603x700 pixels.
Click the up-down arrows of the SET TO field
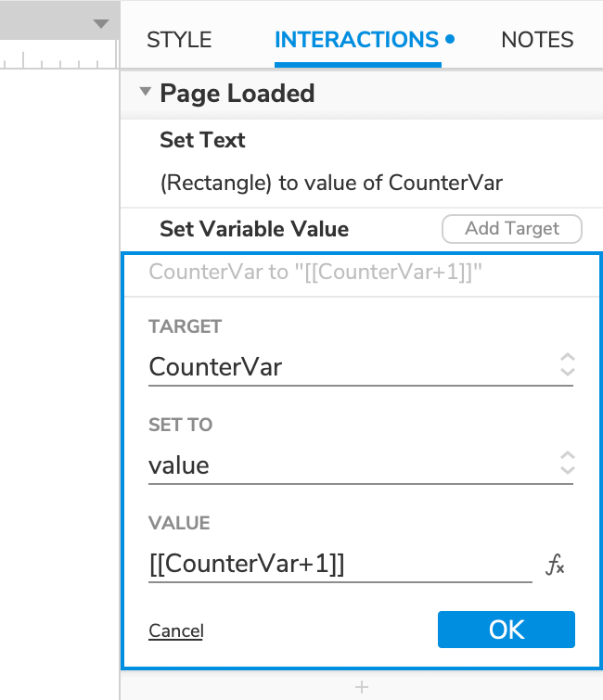point(568,464)
